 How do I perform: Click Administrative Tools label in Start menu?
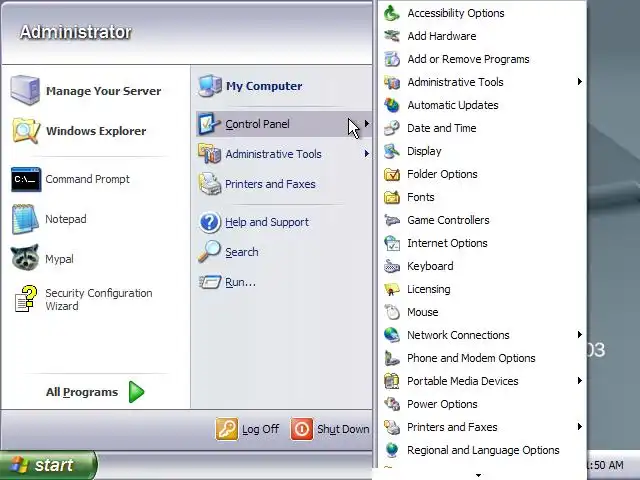[x=273, y=154]
